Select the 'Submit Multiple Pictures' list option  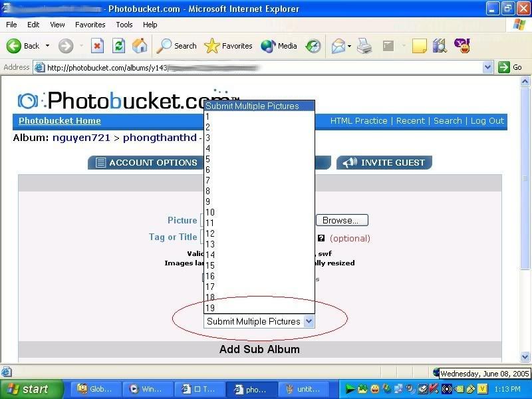click(x=259, y=106)
